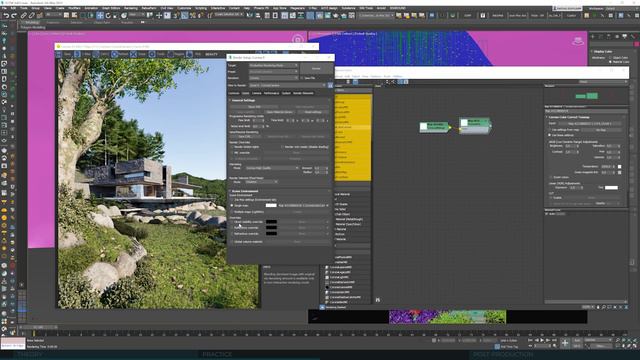The height and width of the screenshot is (360, 640).
Task: Open the Select by Name icon
Action: pyautogui.click(x=74, y=16)
